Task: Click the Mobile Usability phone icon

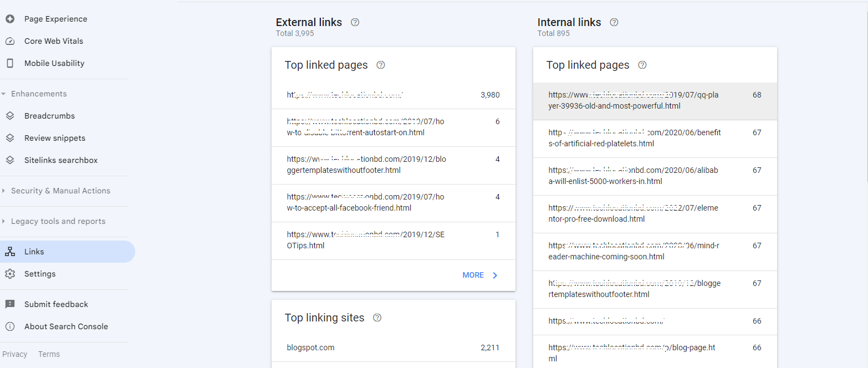Action: coord(10,63)
